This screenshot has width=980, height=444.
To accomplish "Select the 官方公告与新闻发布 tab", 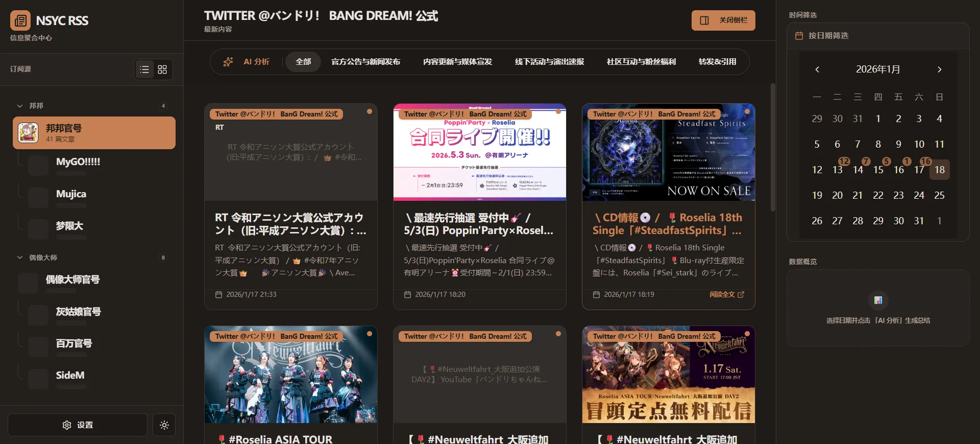I will 365,62.
